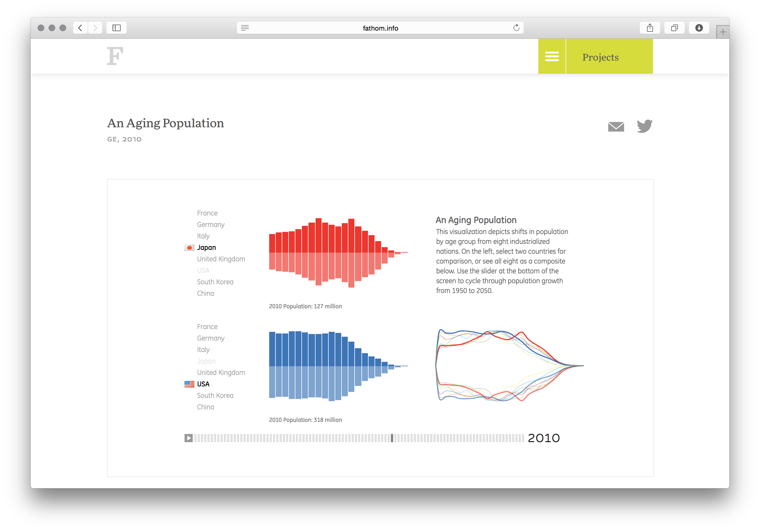Click the year timeline slider handle

pyautogui.click(x=392, y=438)
